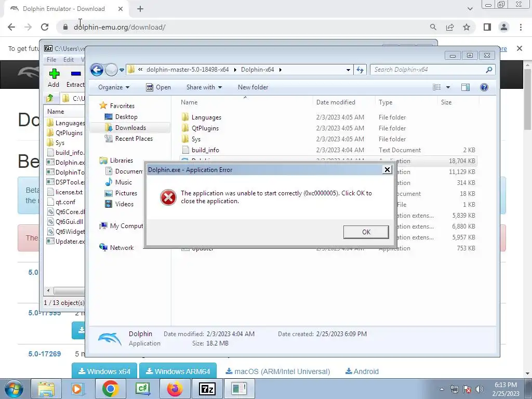The image size is (532, 399).
Task: Select Desktop in Favorites
Action: point(126,117)
